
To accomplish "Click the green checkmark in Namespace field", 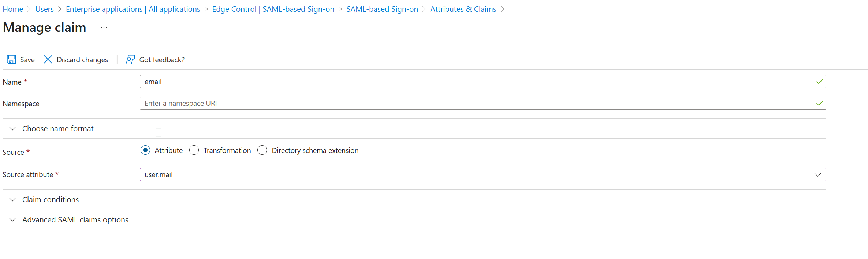I will pos(819,103).
